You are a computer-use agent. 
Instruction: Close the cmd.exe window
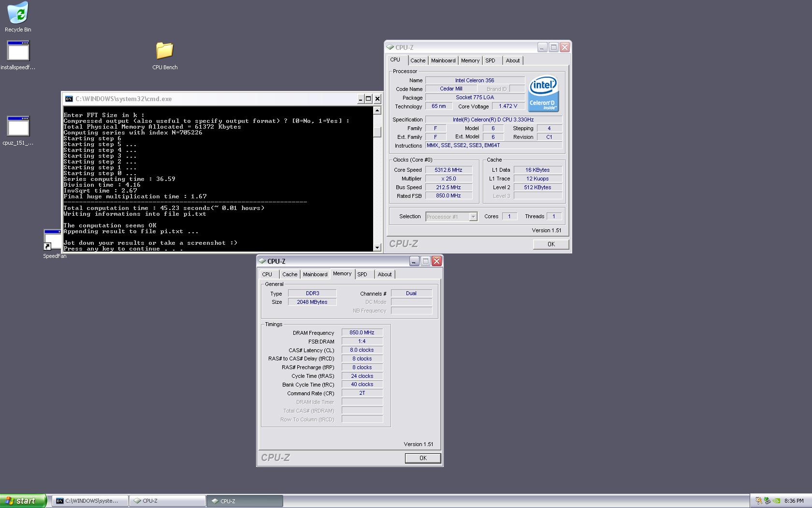coord(377,99)
